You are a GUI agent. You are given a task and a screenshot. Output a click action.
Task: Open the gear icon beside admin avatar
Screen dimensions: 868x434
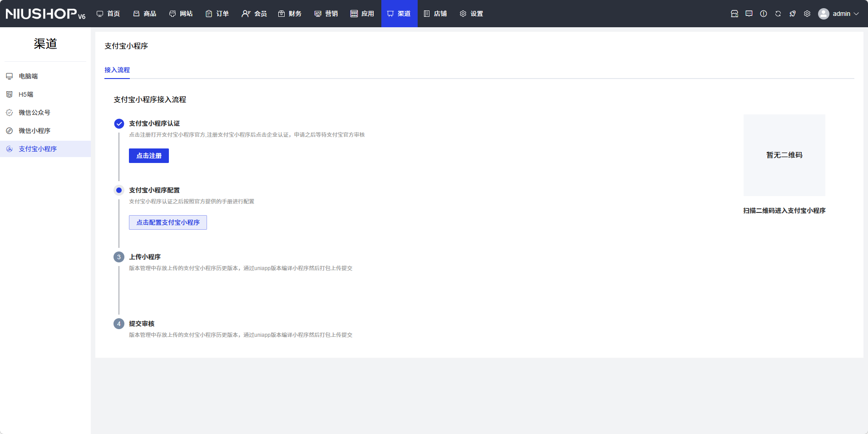coord(807,14)
